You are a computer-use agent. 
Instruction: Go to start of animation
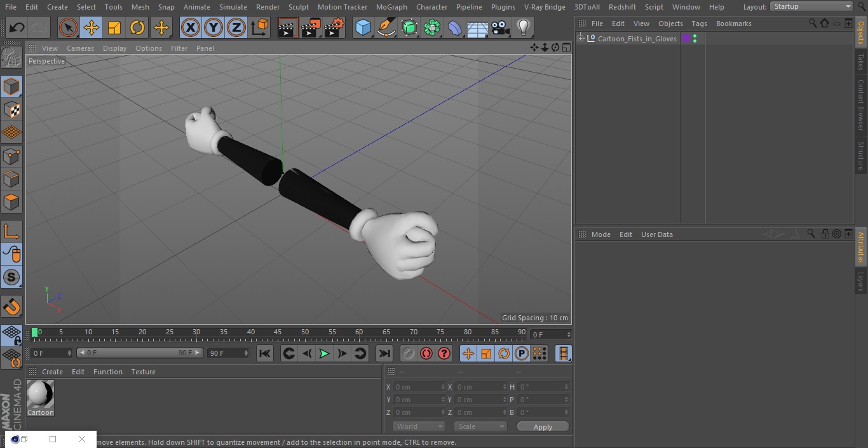[265, 353]
